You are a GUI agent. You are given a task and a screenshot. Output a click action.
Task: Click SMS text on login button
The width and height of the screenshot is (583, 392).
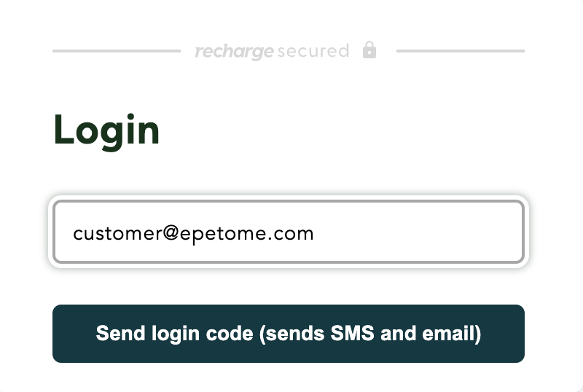pyautogui.click(x=352, y=333)
